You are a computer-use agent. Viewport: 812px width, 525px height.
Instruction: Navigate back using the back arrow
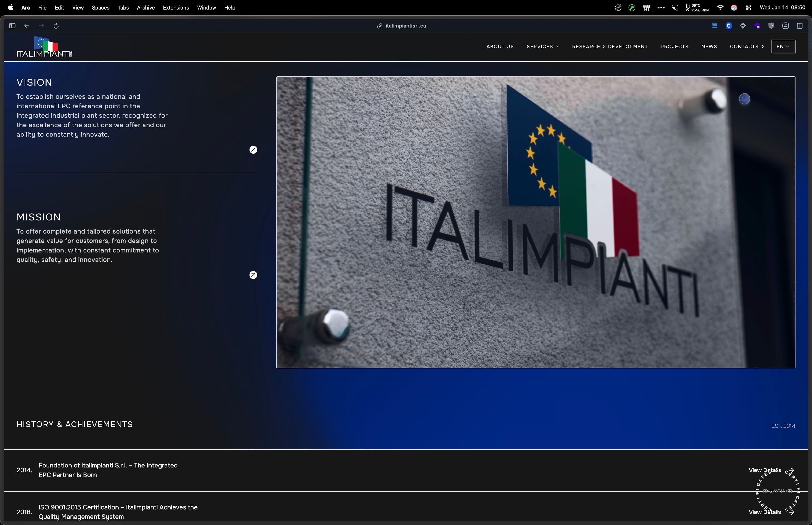[27, 26]
